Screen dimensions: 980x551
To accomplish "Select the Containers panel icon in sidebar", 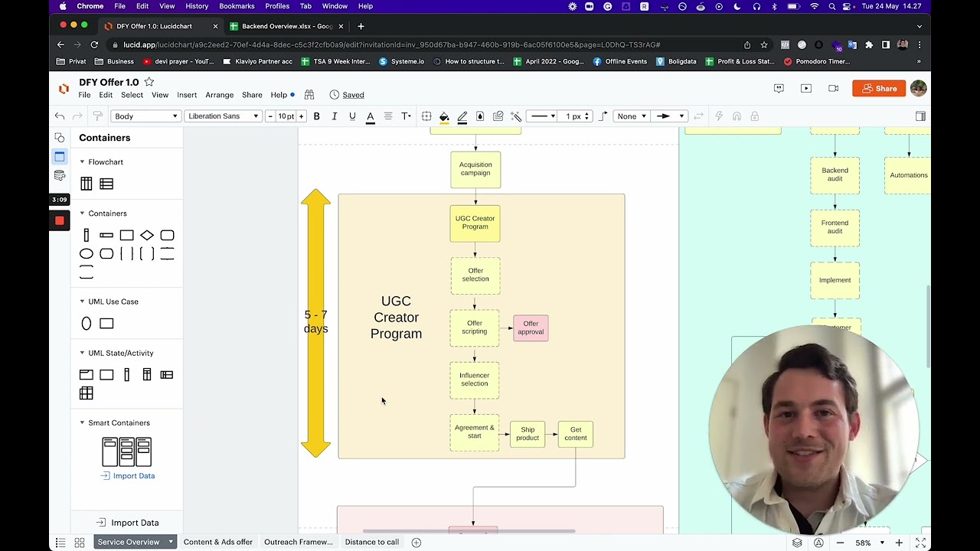I will (x=60, y=157).
